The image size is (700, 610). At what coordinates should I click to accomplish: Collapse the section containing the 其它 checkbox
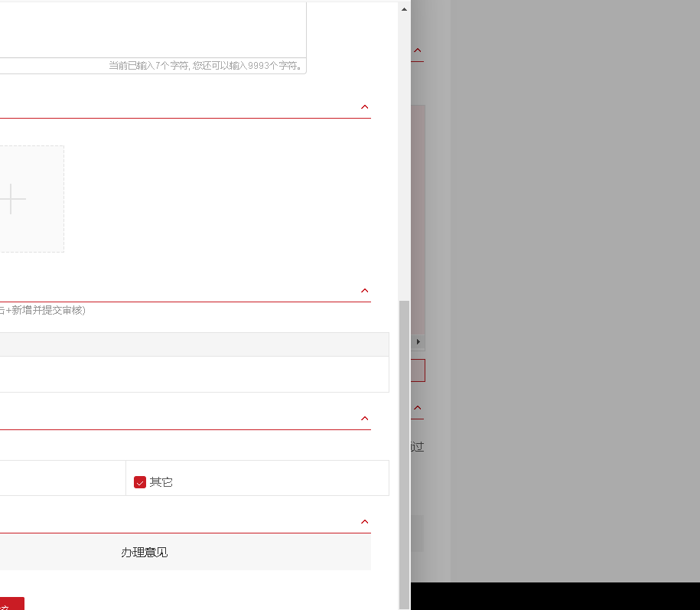click(365, 419)
